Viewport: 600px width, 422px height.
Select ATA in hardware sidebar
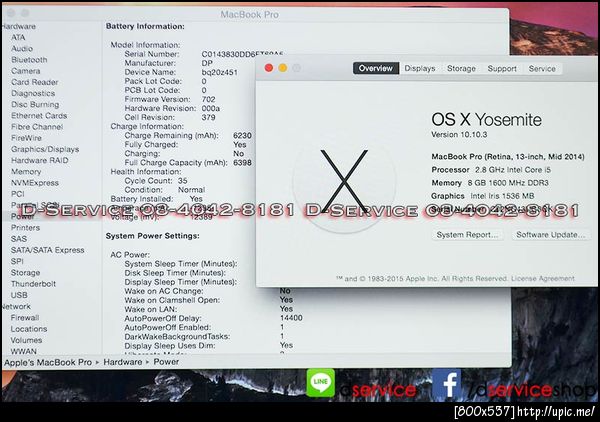point(18,37)
